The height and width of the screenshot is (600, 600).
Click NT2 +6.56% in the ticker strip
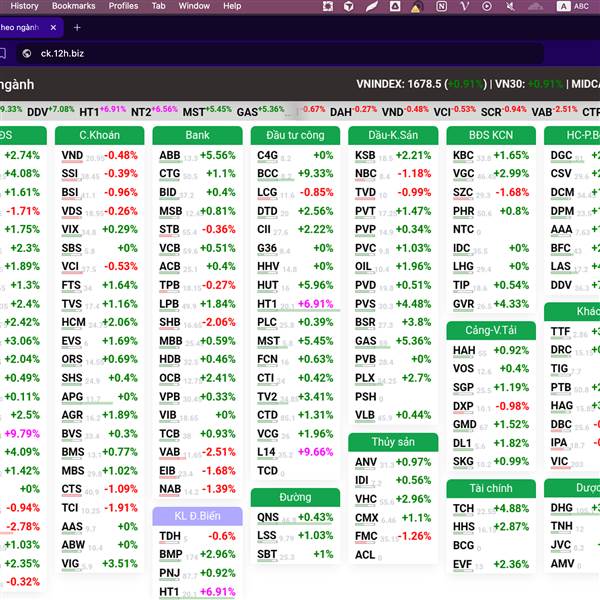click(154, 111)
